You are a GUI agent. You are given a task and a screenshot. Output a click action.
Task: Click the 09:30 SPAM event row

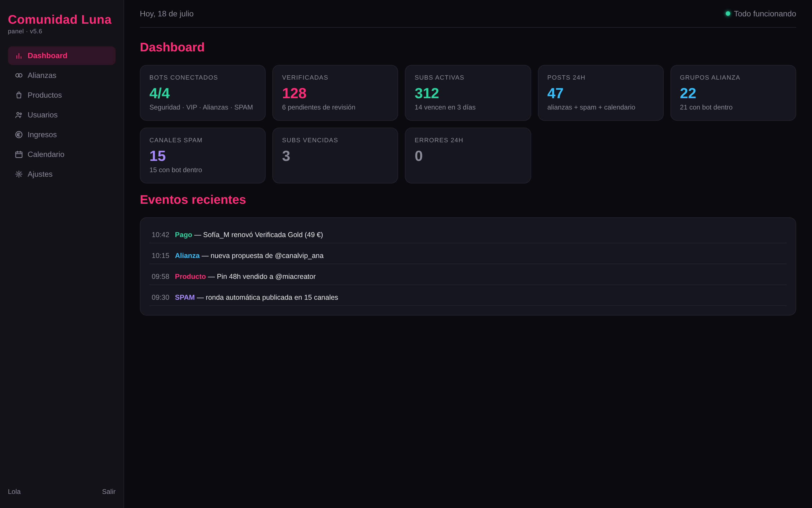tap(468, 297)
